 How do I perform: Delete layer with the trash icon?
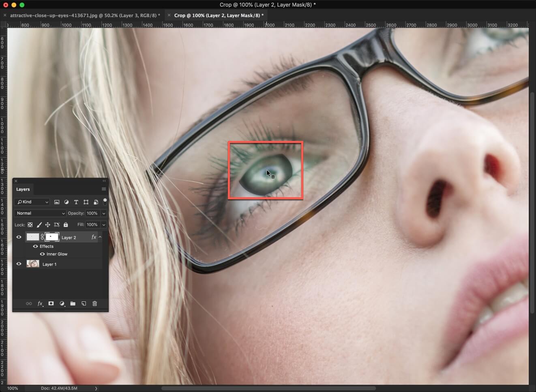pos(95,304)
